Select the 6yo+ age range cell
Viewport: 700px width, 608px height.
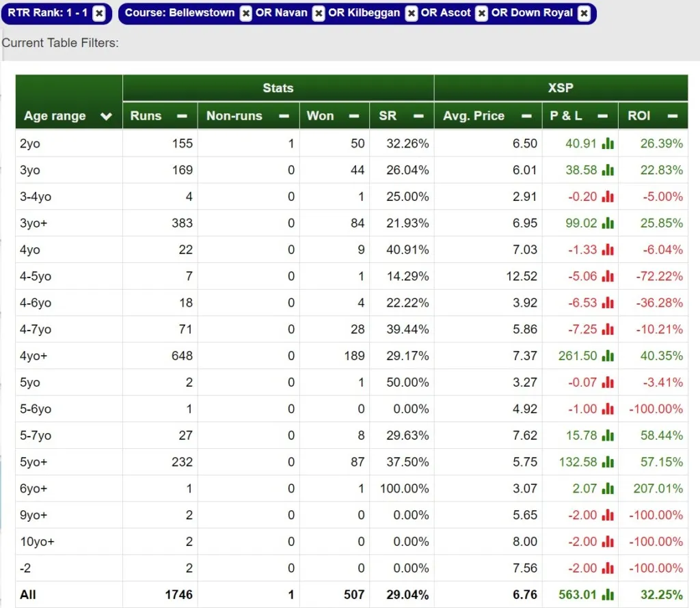(69, 488)
